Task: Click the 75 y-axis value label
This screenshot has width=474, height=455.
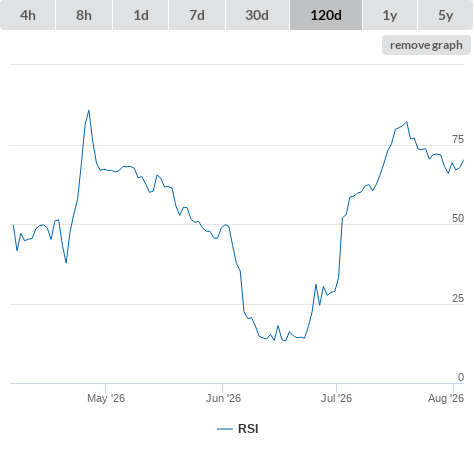Action: (x=458, y=139)
